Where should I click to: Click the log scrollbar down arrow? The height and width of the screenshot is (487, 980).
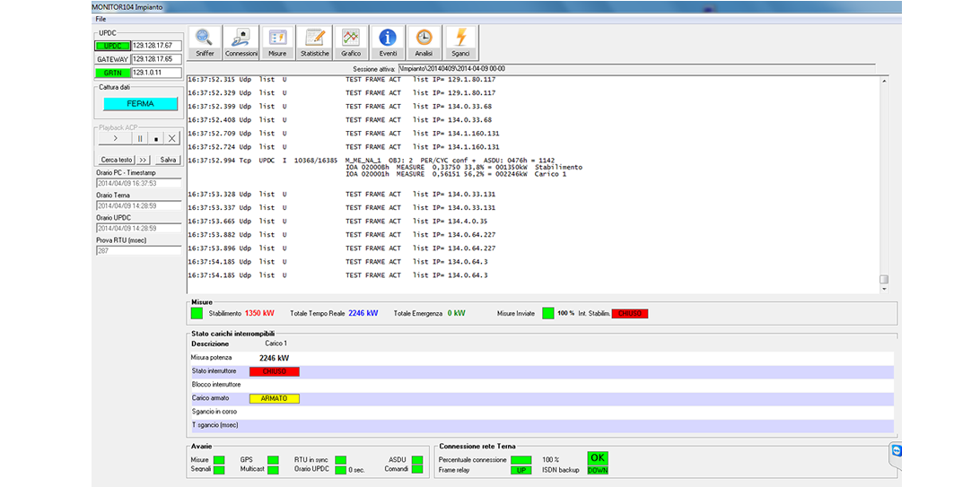[884, 289]
